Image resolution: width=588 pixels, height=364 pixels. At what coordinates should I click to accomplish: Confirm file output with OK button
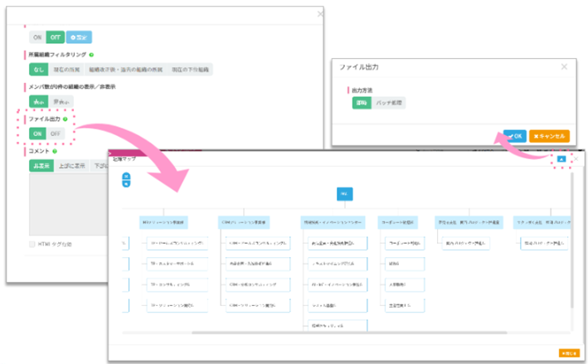tap(515, 136)
